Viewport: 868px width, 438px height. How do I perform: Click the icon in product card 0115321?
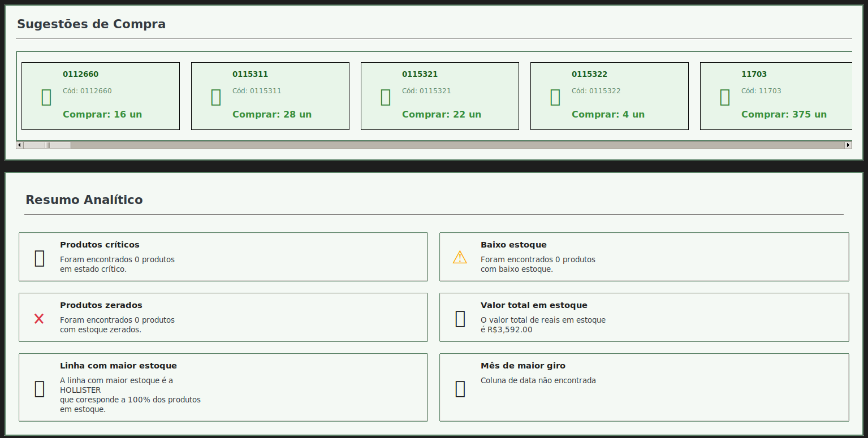click(386, 97)
